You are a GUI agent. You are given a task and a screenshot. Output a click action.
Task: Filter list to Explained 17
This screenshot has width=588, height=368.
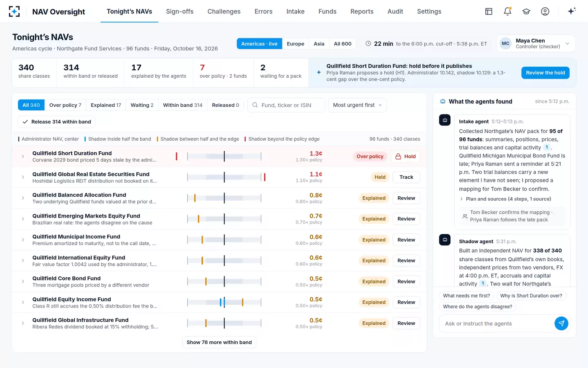tap(106, 105)
